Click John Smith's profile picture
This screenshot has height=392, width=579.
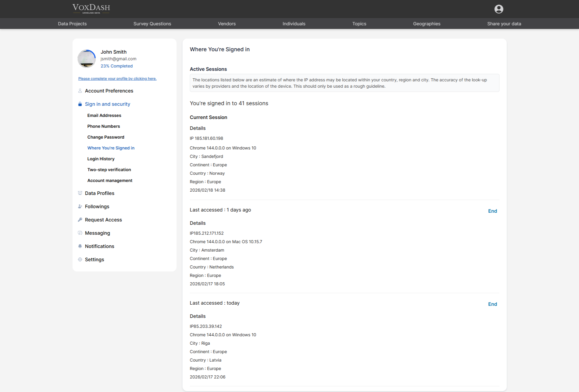click(87, 59)
